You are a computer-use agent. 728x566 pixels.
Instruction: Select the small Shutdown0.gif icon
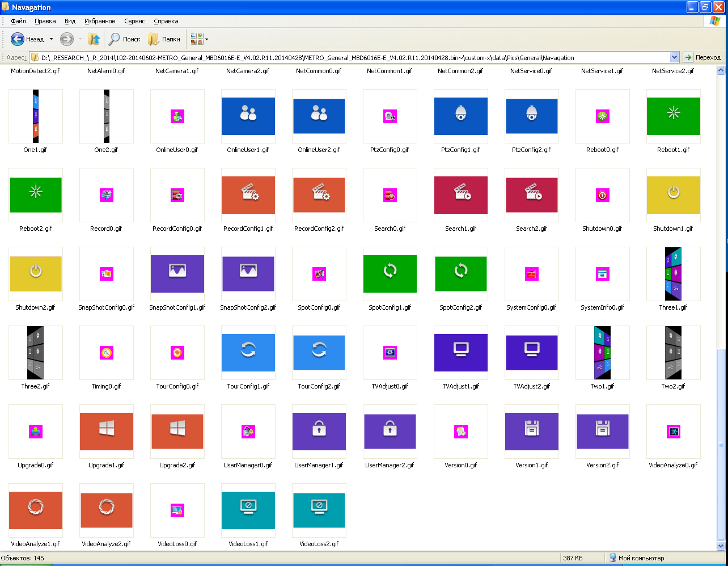click(602, 195)
